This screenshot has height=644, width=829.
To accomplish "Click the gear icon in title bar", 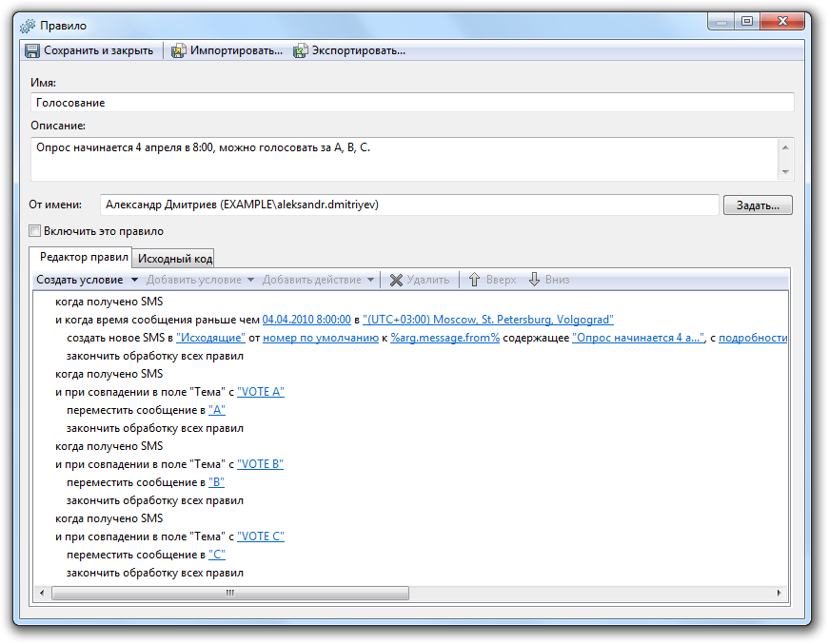I will (x=27, y=26).
